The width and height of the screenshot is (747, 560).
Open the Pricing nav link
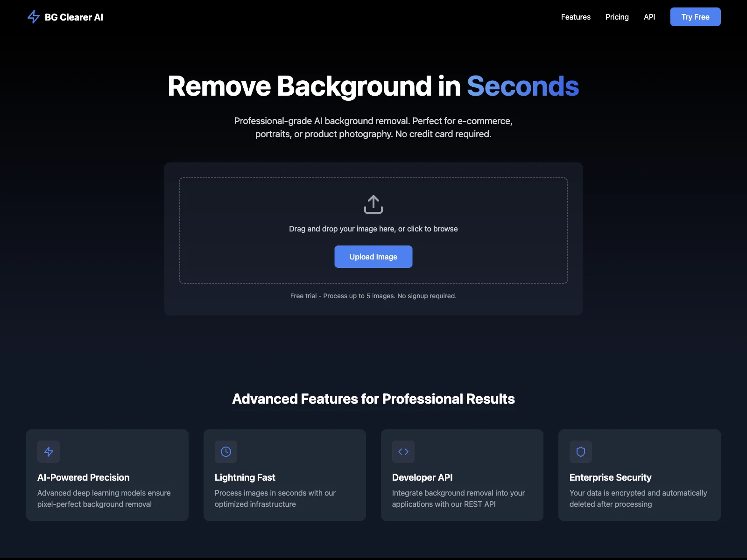point(617,17)
